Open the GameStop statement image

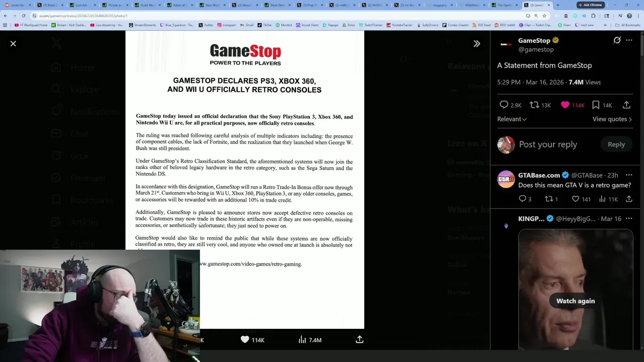click(245, 179)
